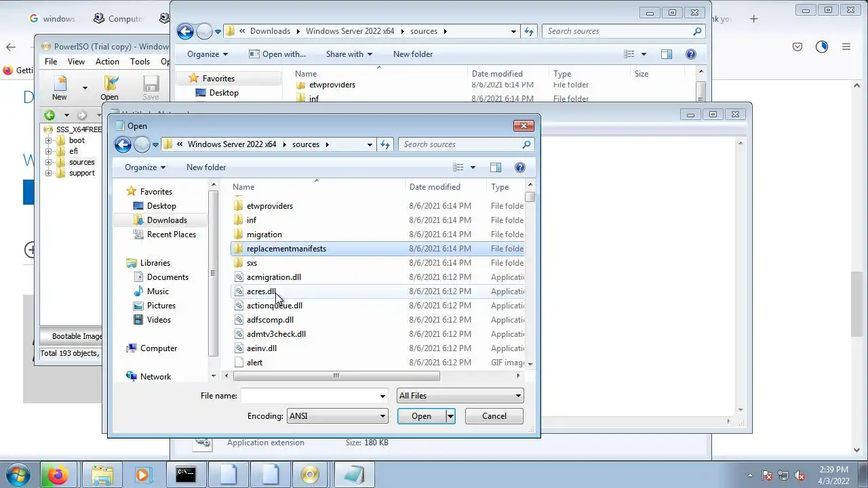The image size is (868, 488).
Task: Click the Windows Start orb
Action: pyautogui.click(x=18, y=475)
